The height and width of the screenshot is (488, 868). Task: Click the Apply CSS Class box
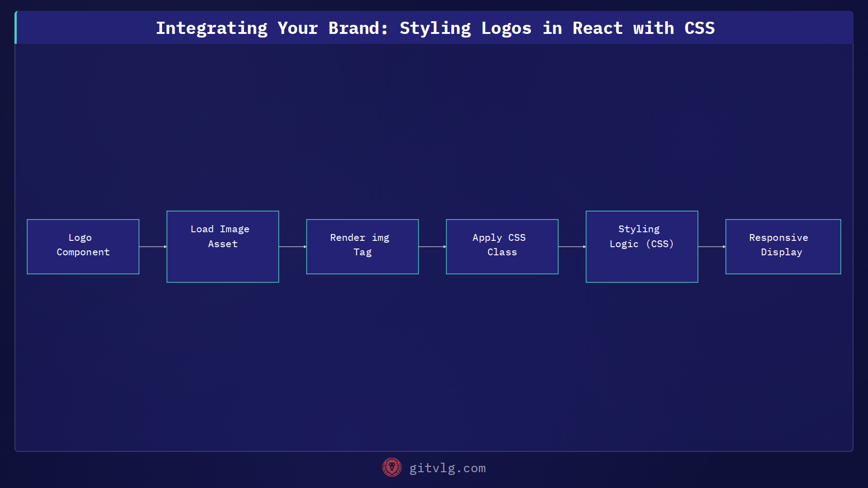[x=502, y=247]
